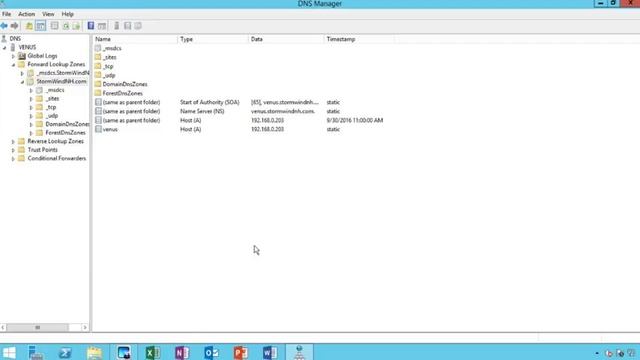Open the Action menu

[27, 14]
